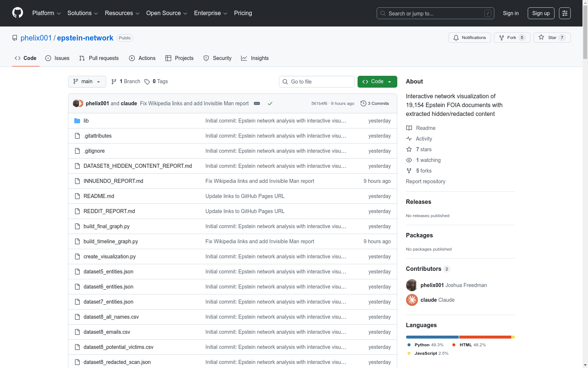
Task: Expand the Enterprise menu
Action: [211, 13]
